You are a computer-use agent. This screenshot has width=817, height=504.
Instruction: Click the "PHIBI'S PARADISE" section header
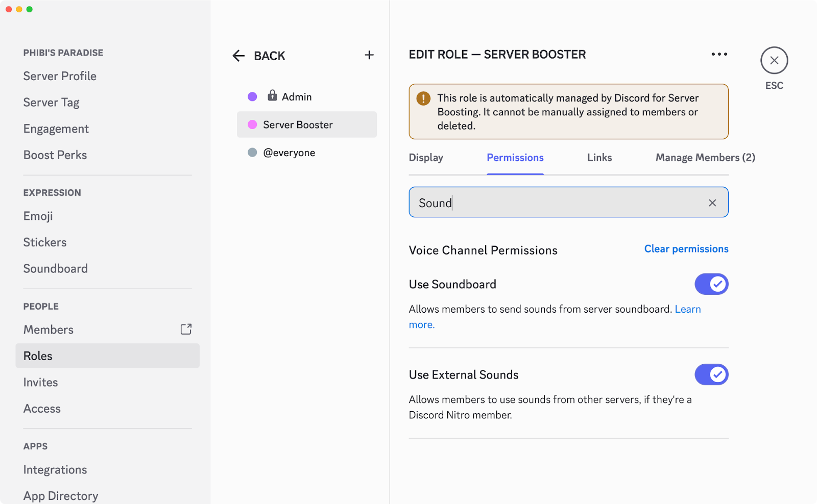click(63, 53)
